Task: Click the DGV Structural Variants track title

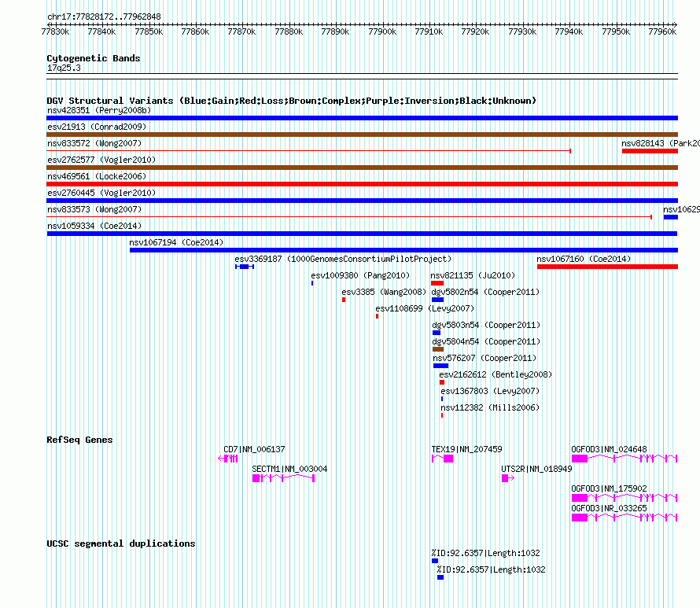Action: tap(292, 101)
